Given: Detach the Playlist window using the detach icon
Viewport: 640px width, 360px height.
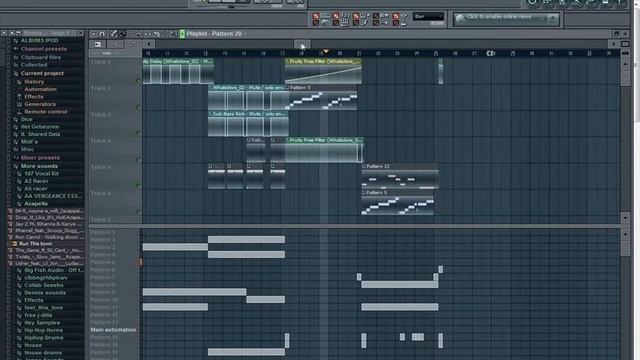Looking at the screenshot, I should click(616, 34).
